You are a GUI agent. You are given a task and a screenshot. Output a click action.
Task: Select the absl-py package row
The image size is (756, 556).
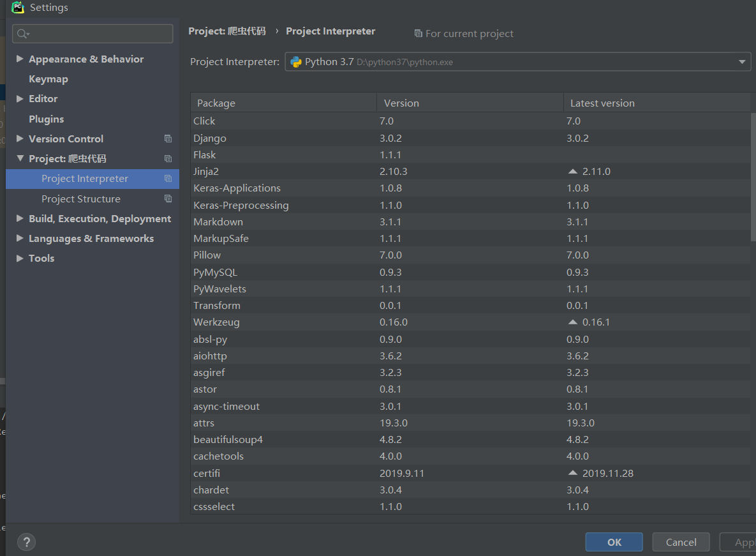(x=471, y=339)
